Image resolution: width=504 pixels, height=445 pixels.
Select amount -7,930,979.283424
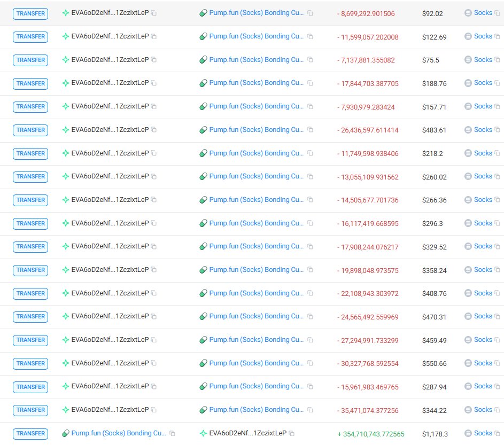tap(366, 107)
